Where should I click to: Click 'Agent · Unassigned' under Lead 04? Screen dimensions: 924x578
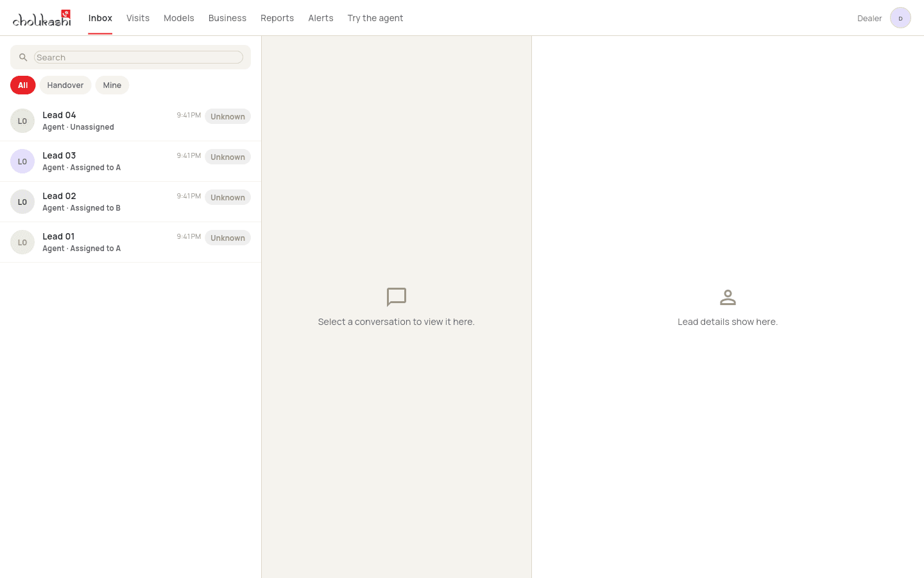pos(78,127)
